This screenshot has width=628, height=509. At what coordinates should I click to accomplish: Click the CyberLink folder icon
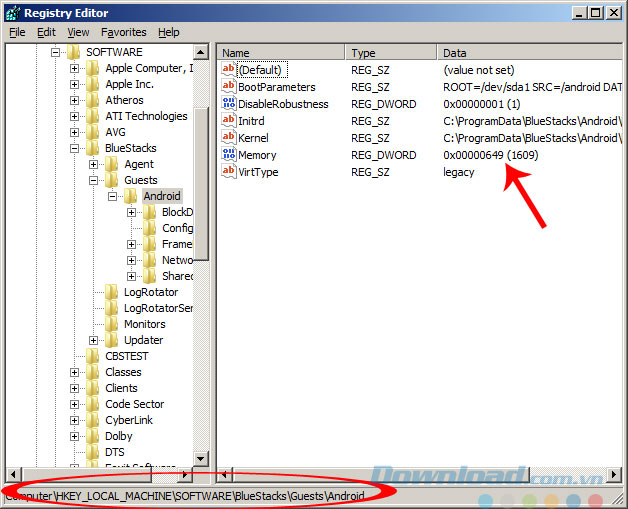click(93, 420)
